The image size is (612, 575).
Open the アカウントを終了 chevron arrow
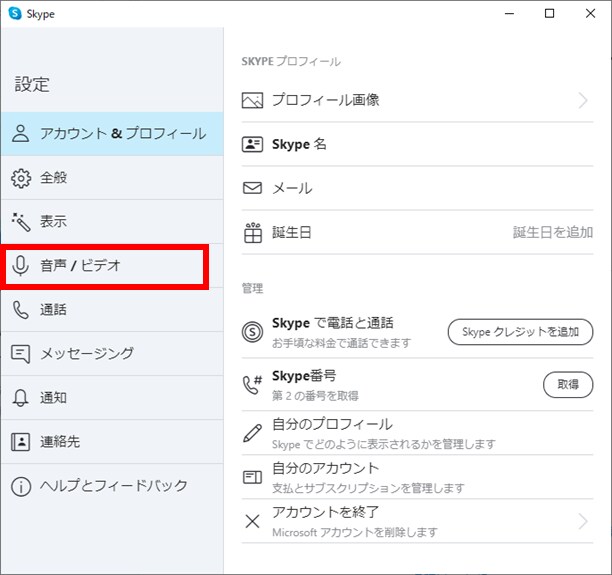pos(584,521)
